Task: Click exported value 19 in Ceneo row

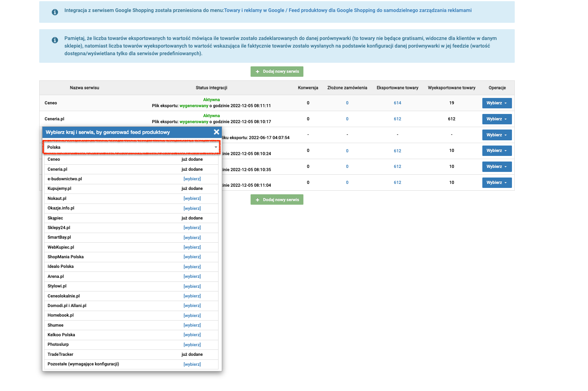Action: point(452,103)
